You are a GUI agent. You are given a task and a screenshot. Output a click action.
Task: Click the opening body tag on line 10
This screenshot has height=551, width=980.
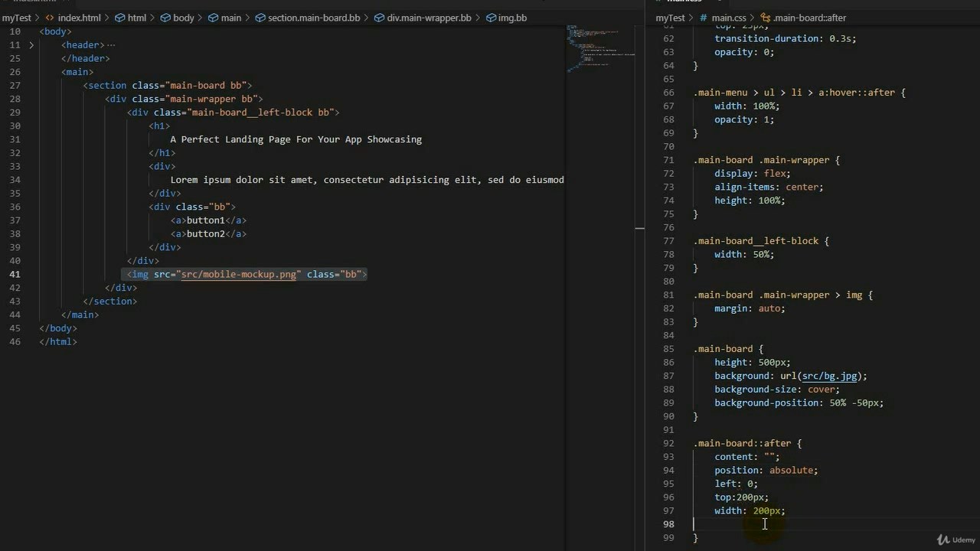point(55,31)
